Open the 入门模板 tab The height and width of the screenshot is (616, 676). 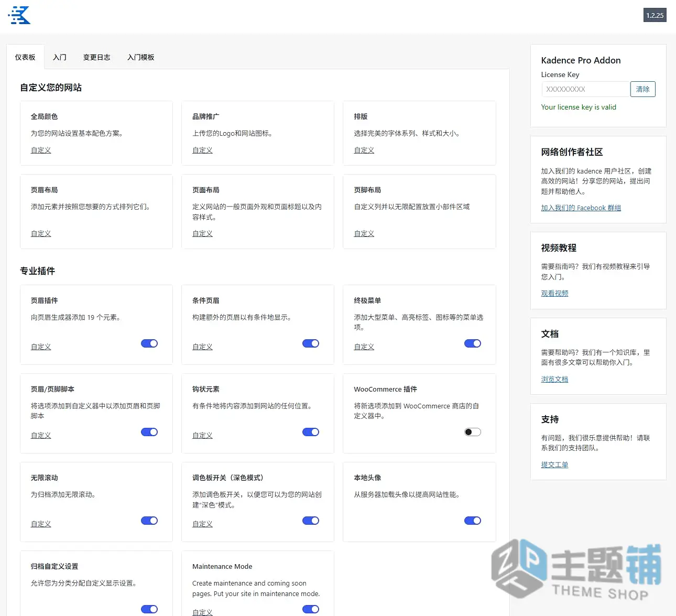(x=141, y=57)
